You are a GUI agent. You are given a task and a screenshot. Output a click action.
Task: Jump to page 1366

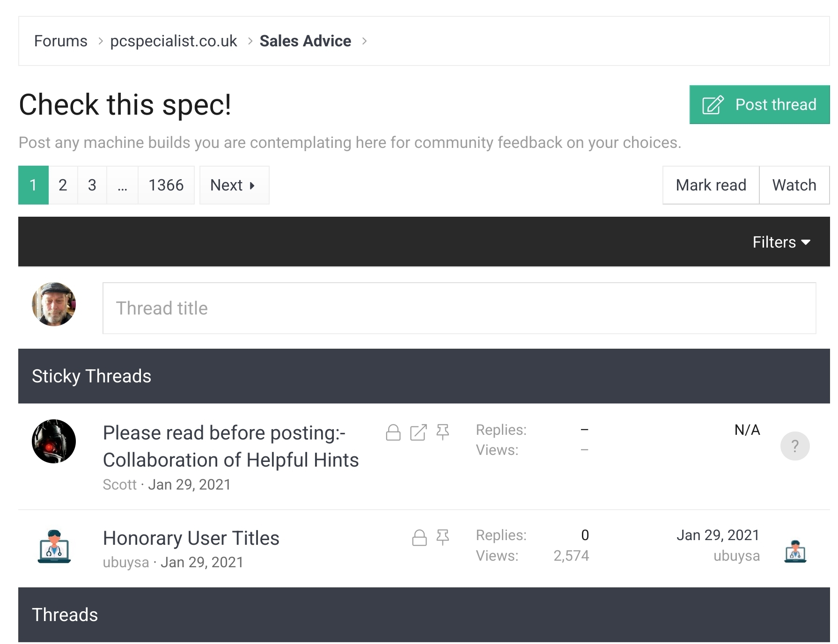(x=166, y=185)
